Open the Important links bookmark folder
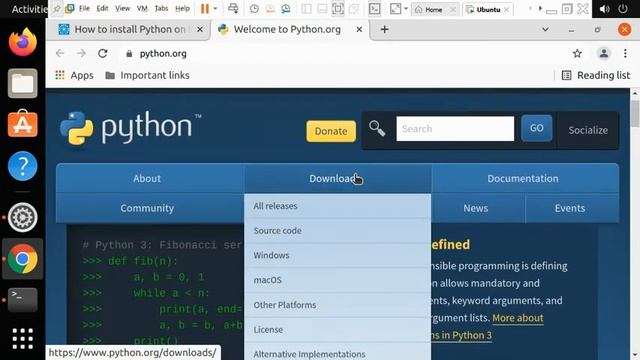This screenshot has width=640, height=360. click(147, 75)
